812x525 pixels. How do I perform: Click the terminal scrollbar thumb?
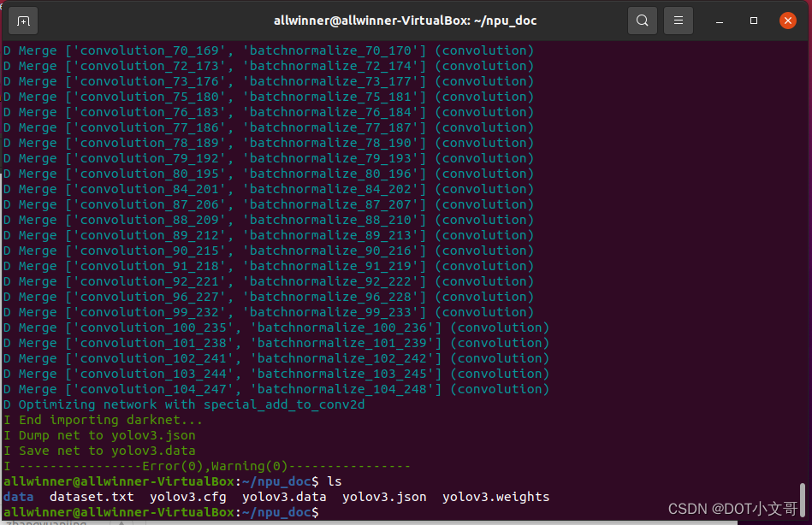[x=803, y=499]
